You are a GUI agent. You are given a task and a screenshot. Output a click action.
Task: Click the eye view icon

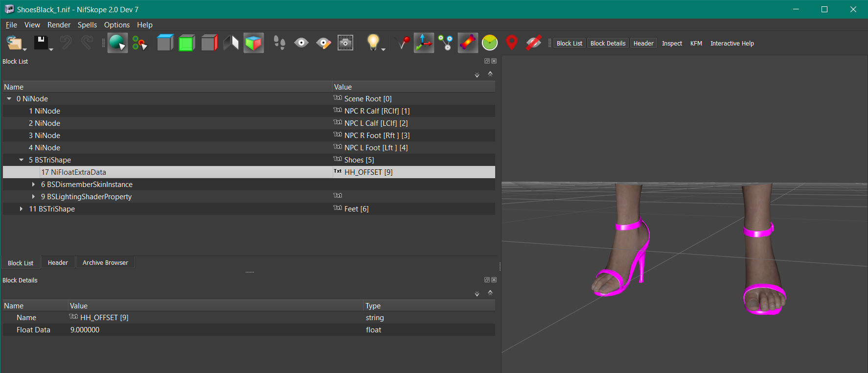tap(301, 43)
